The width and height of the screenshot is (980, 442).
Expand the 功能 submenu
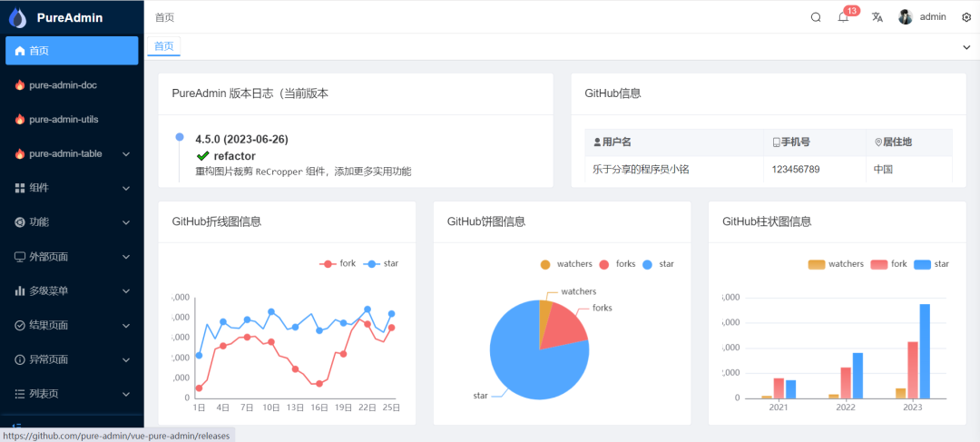126,222
